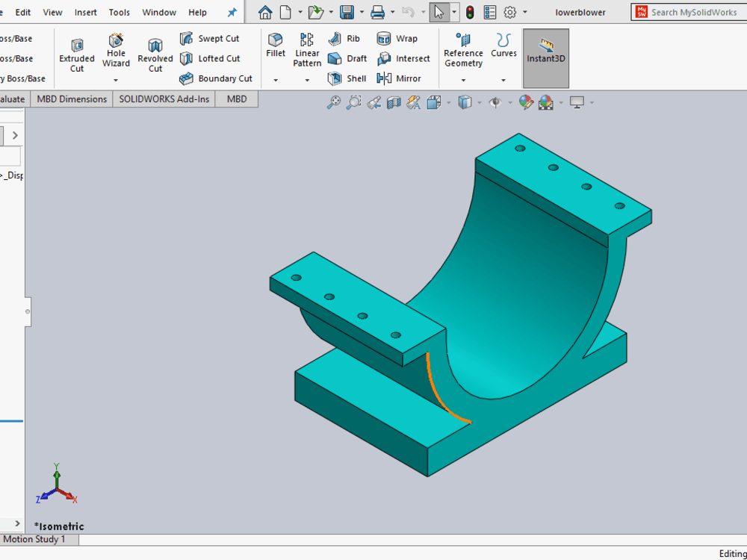The width and height of the screenshot is (747, 560).
Task: Toggle Instant3D mode
Action: (x=546, y=58)
